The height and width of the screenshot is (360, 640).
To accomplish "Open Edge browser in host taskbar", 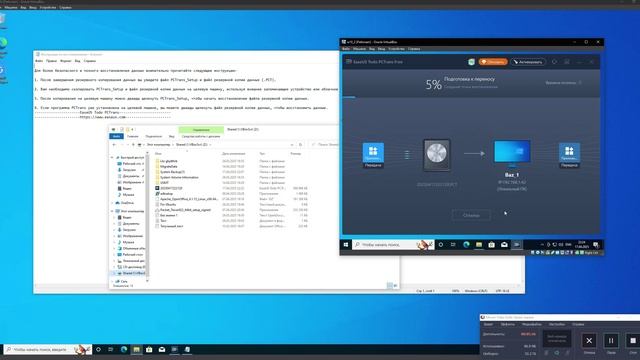I will (x=124, y=349).
